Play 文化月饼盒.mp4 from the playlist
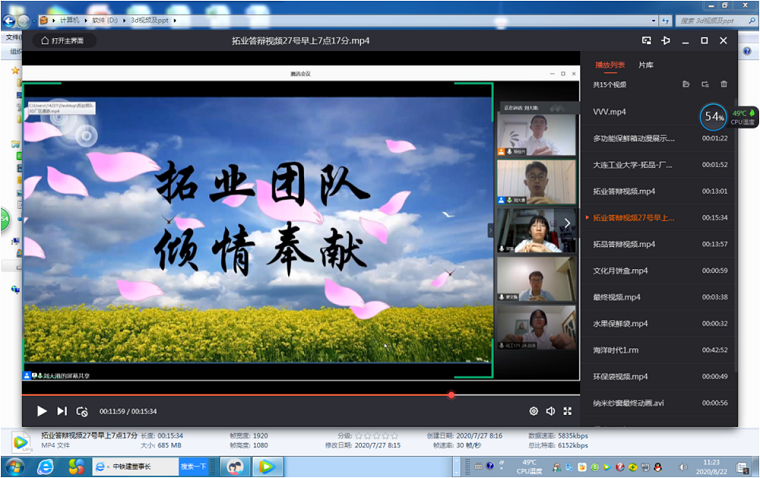 pos(620,270)
